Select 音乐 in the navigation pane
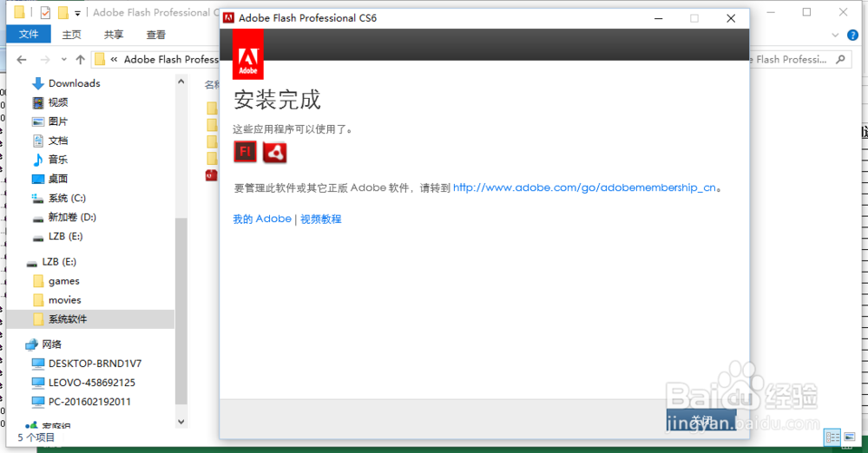This screenshot has height=453, width=868. 58,160
